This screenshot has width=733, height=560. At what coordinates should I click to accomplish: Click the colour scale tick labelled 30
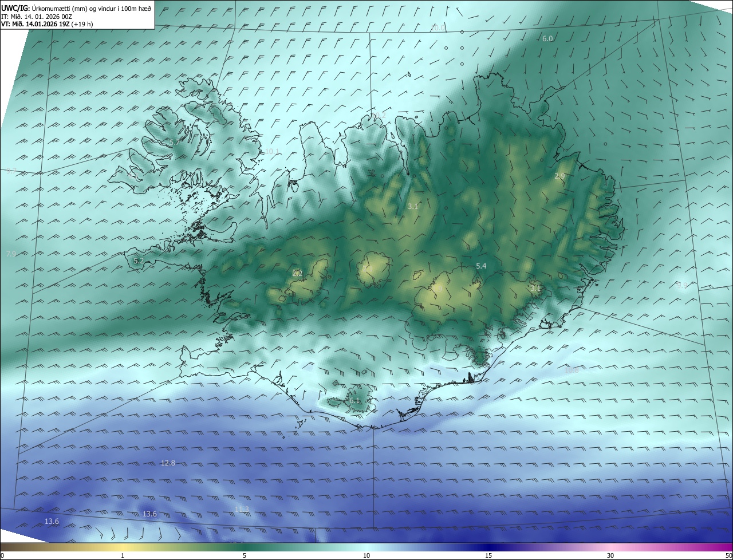[610, 556]
